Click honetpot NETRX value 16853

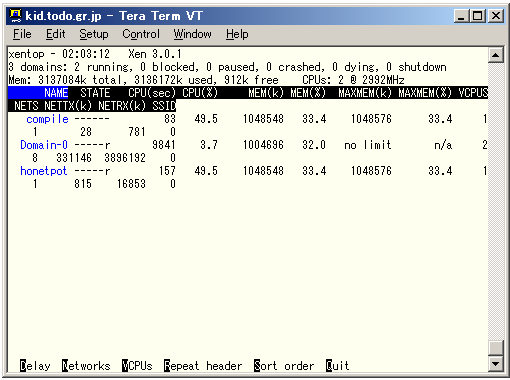[x=131, y=184]
